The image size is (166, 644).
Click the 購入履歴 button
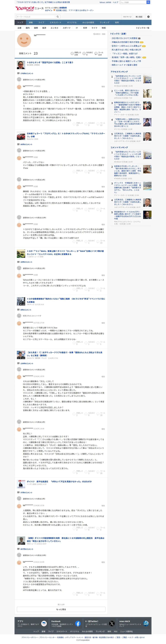click(139, 17)
